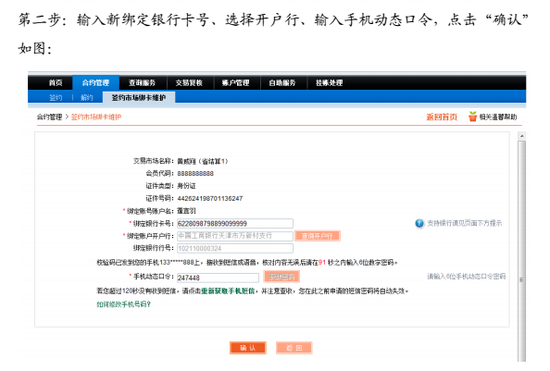Screen dimensions: 550x371
Task: Click the 返回首页 link
Action: coord(442,117)
